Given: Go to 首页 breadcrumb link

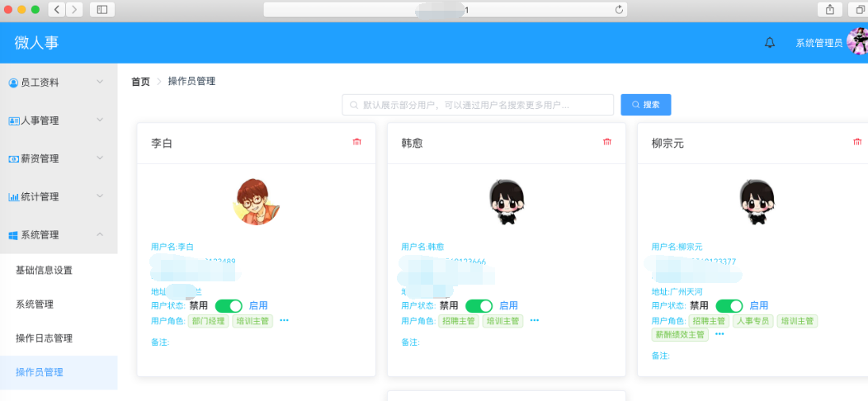Looking at the screenshot, I should [x=140, y=82].
